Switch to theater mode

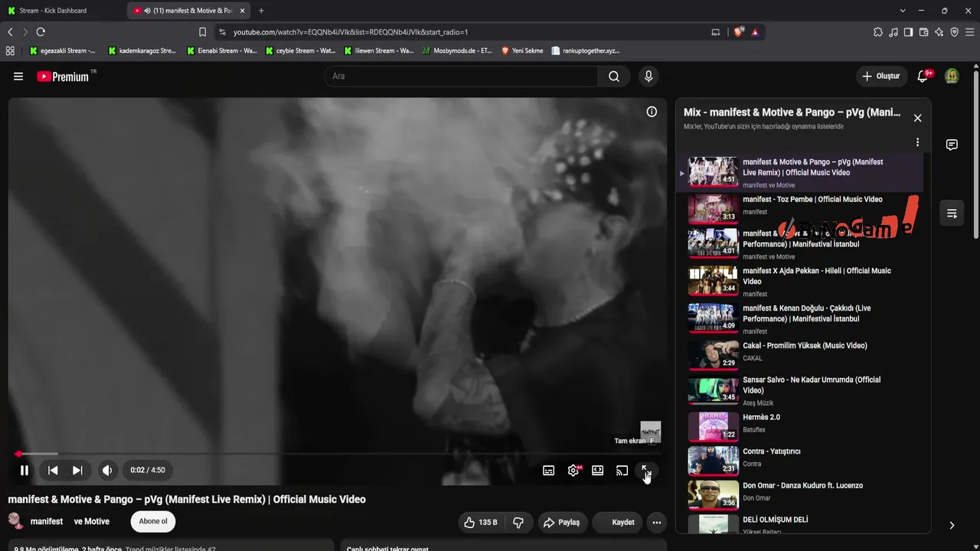(598, 471)
